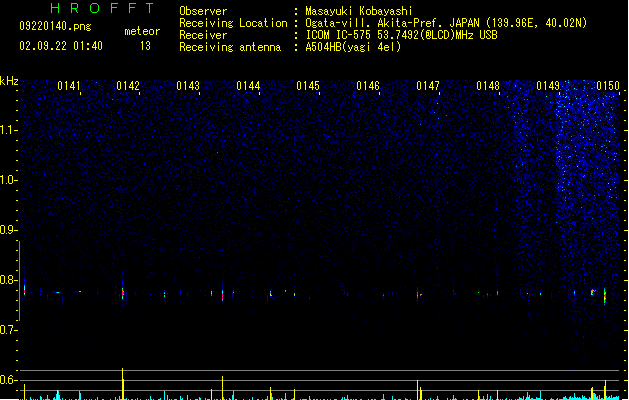Click the meteor label
Screen dimensions: 629x400
[x=142, y=31]
